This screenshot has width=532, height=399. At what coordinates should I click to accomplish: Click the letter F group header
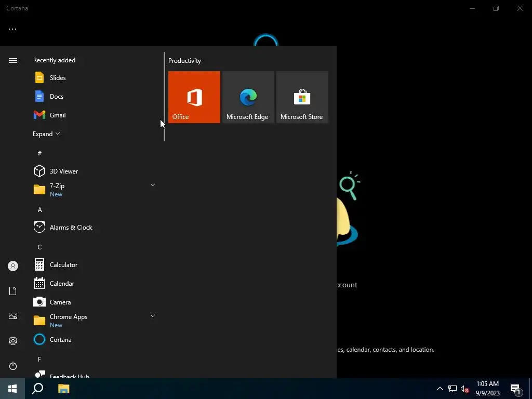pyautogui.click(x=39, y=359)
